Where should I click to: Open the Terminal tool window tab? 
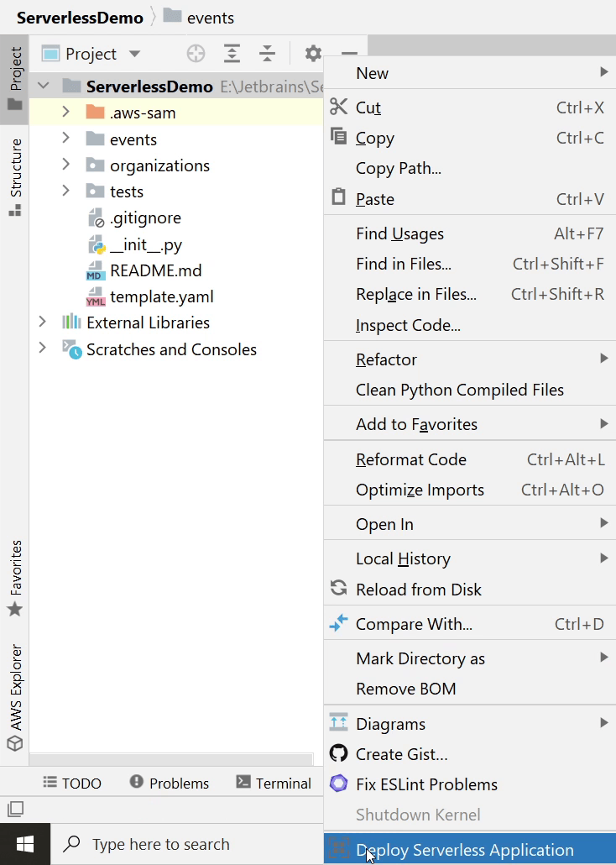(274, 784)
